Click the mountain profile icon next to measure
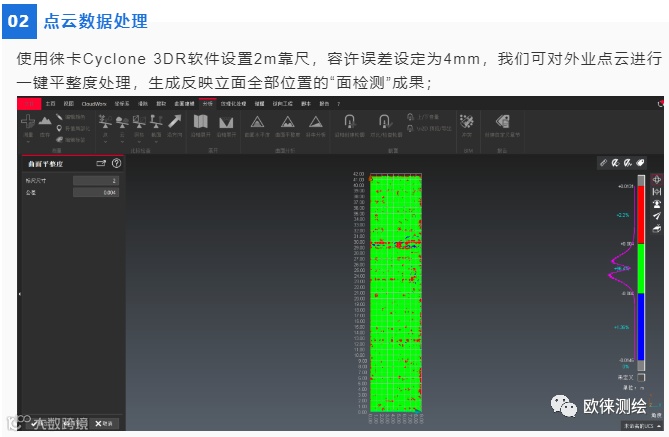669x437 pixels. pos(45,121)
